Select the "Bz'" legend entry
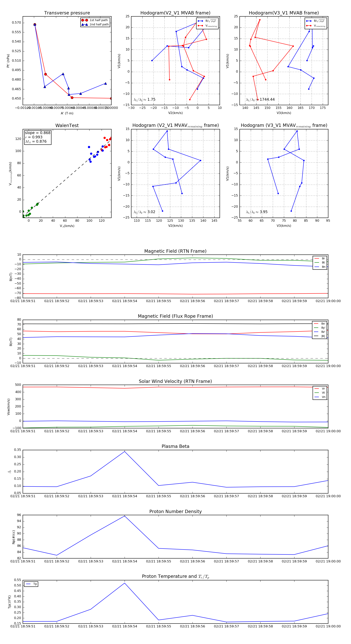The width and height of the screenshot is (351, 644). coord(320,332)
